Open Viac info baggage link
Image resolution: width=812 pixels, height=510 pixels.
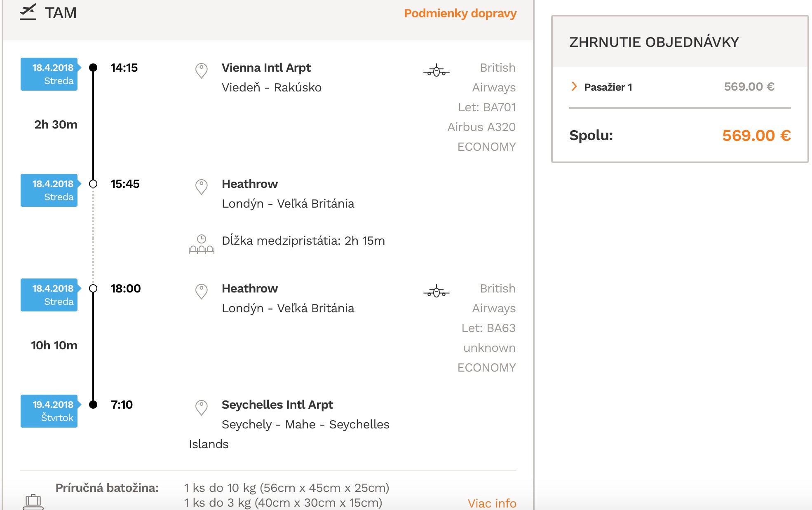492,503
